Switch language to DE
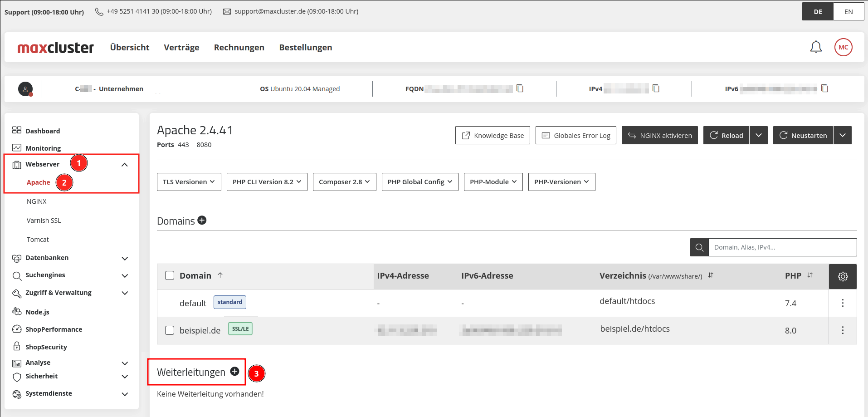 coord(818,12)
